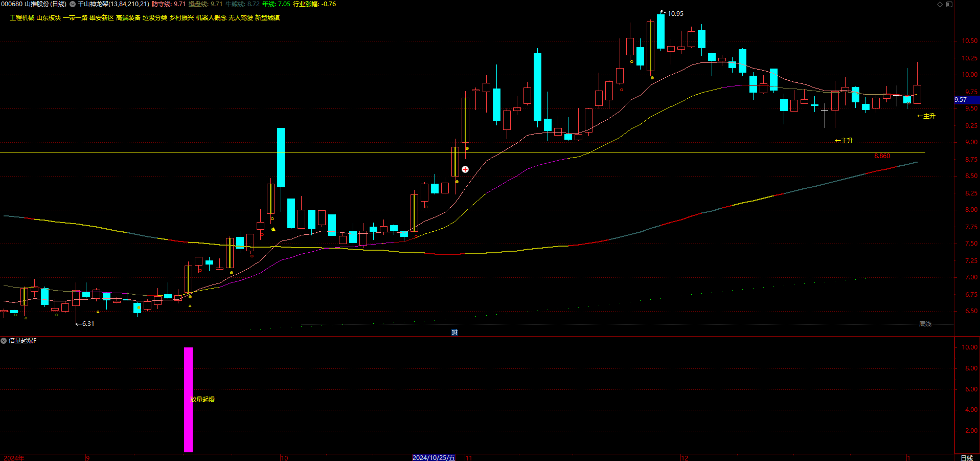Click the 000680 山推股份 (日线) title
Screen dimensions: 980x461
tap(34, 4)
